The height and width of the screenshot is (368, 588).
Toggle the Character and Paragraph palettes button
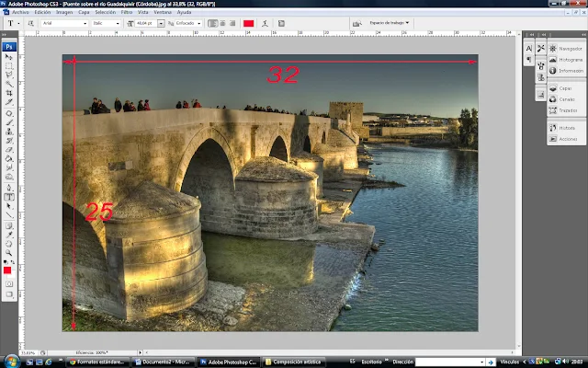pyautogui.click(x=281, y=23)
